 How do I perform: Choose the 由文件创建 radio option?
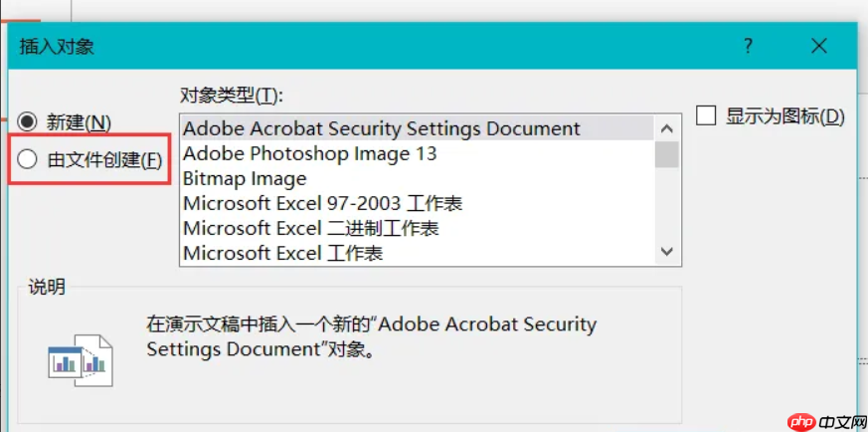point(28,158)
